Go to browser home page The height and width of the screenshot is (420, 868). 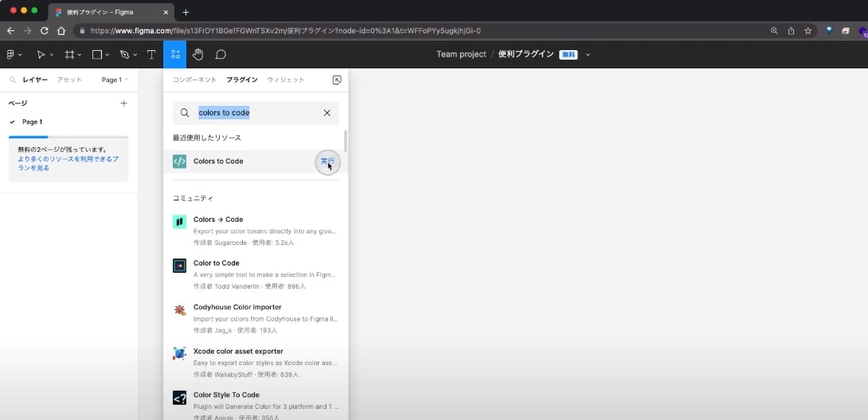coord(61,31)
